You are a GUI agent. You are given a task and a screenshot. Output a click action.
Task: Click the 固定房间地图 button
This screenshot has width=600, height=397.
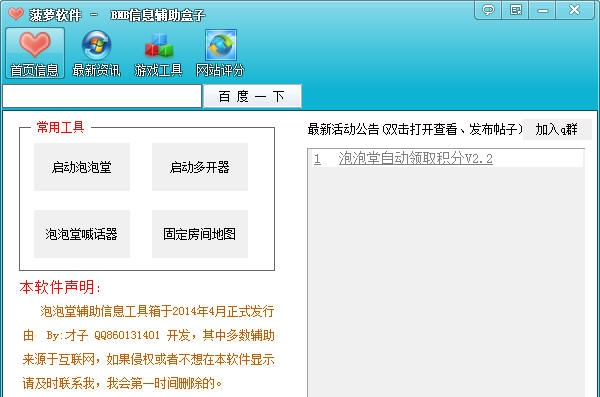click(200, 234)
